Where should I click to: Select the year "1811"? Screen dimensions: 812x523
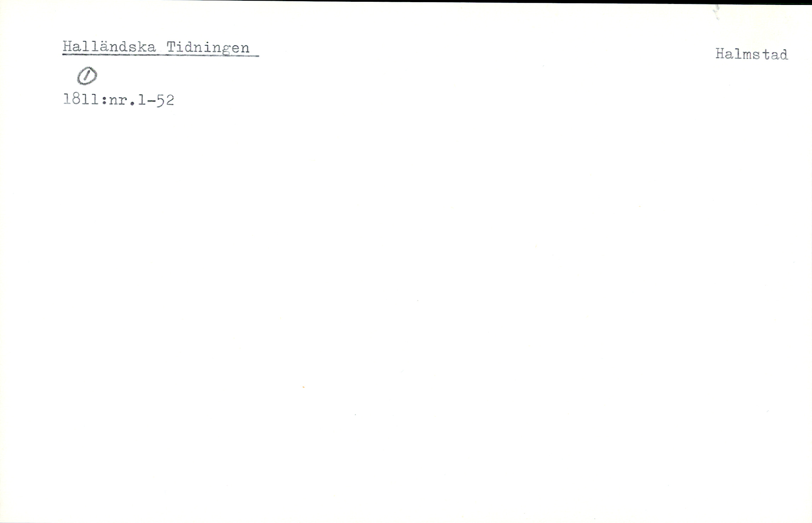pos(81,99)
